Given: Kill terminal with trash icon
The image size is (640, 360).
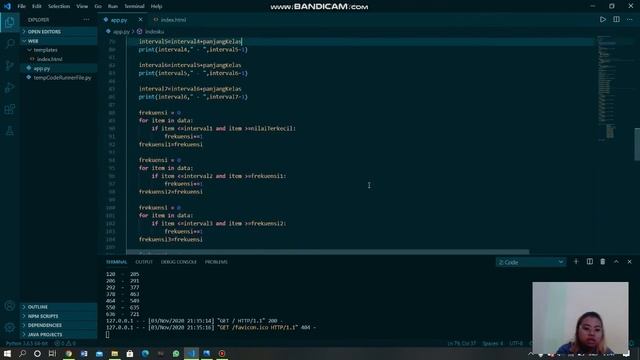Looking at the screenshot, I should point(603,262).
